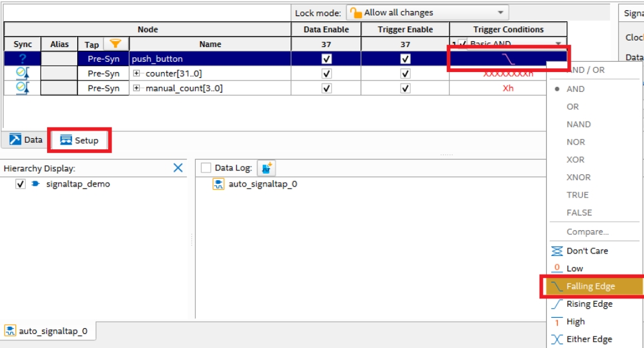The image size is (644, 348).
Task: Select Rising Edge in the trigger menu
Action: pos(589,304)
